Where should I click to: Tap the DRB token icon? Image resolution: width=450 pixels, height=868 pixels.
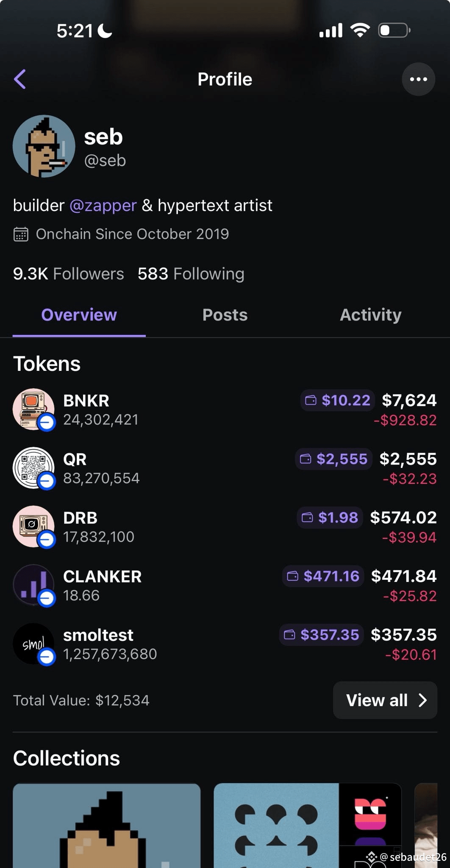[34, 526]
